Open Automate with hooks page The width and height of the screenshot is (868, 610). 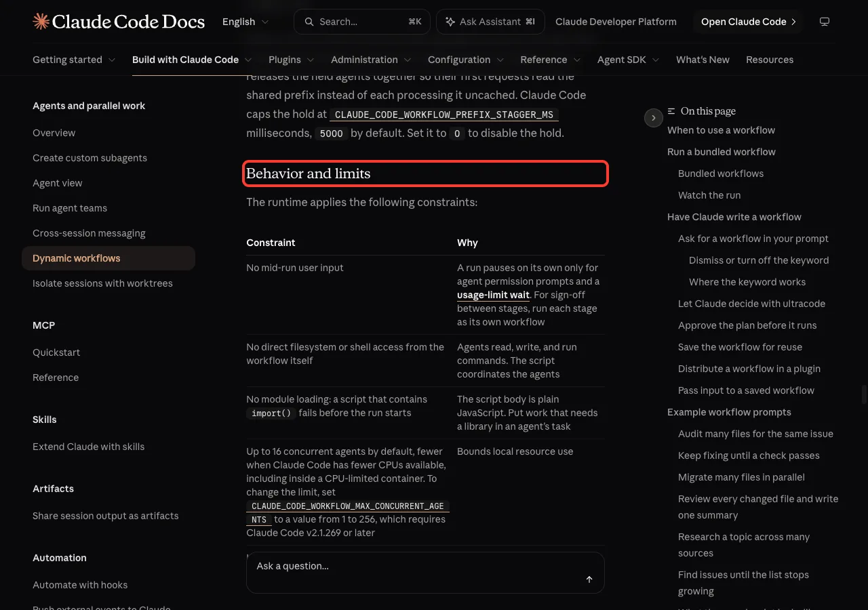click(80, 585)
